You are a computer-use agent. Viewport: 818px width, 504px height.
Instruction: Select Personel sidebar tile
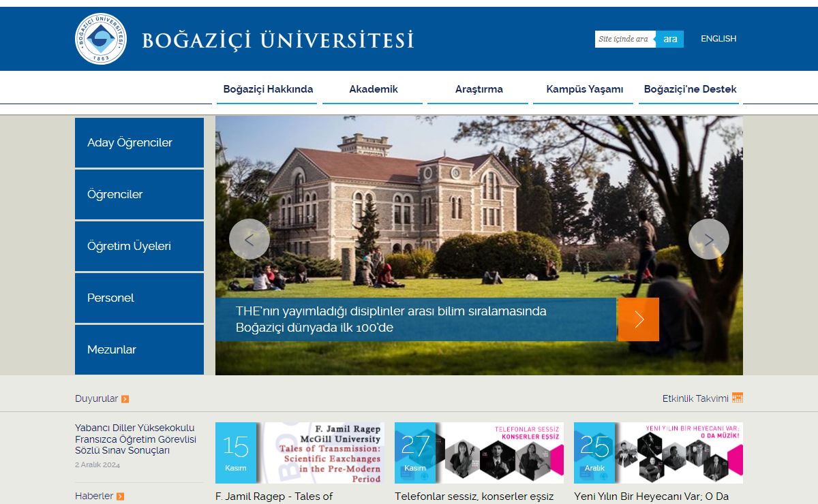[139, 298]
